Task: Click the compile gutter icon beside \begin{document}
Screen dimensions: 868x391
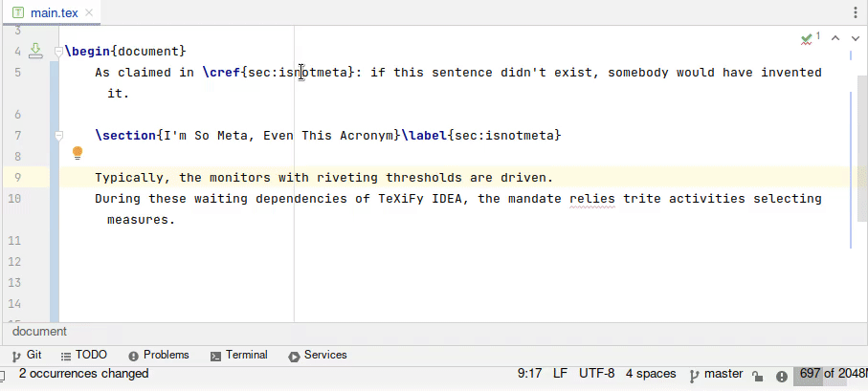Action: (x=35, y=51)
